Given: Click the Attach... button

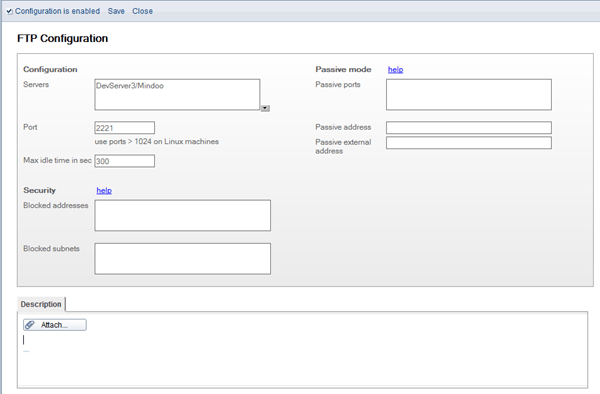Looking at the screenshot, I should [55, 325].
